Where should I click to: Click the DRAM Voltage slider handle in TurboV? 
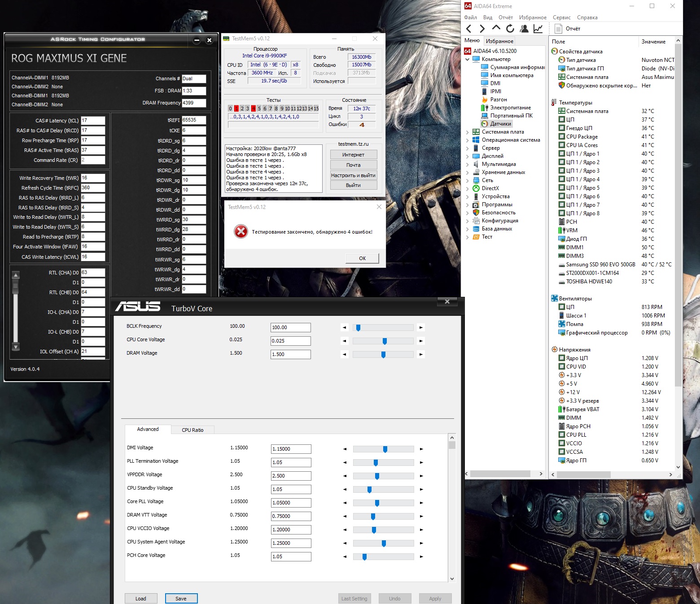click(383, 355)
